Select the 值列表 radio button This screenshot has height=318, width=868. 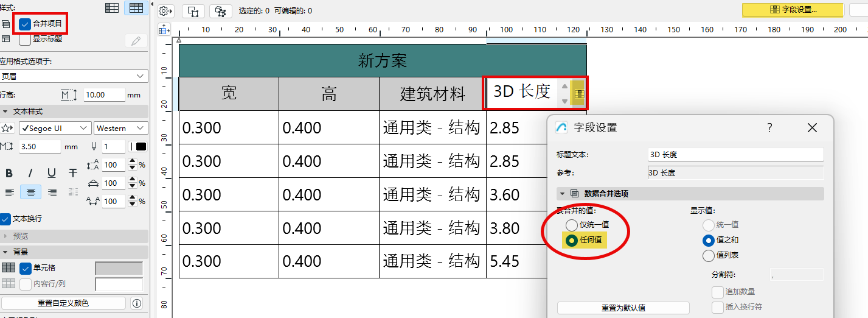click(709, 255)
